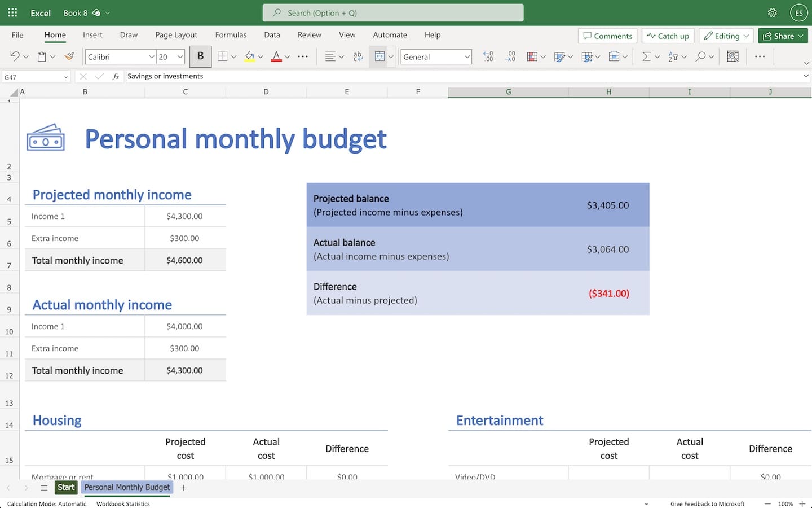Switch to the Formulas ribbon tab
Screen dimensions: 812x508
(x=231, y=35)
